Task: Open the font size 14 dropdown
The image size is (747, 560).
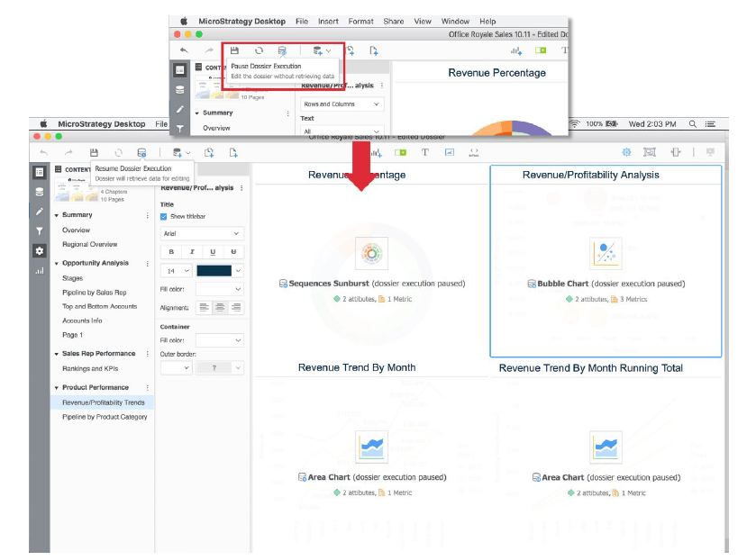Action: click(176, 270)
